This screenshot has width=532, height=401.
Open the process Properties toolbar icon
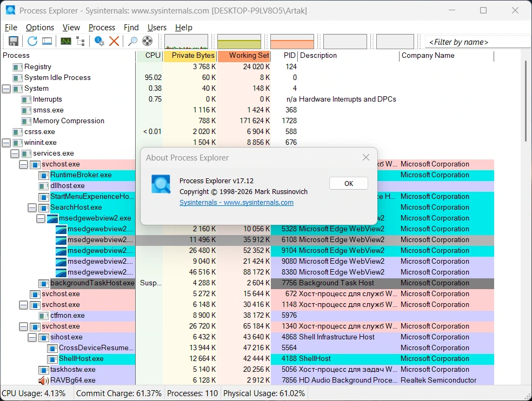(x=99, y=42)
